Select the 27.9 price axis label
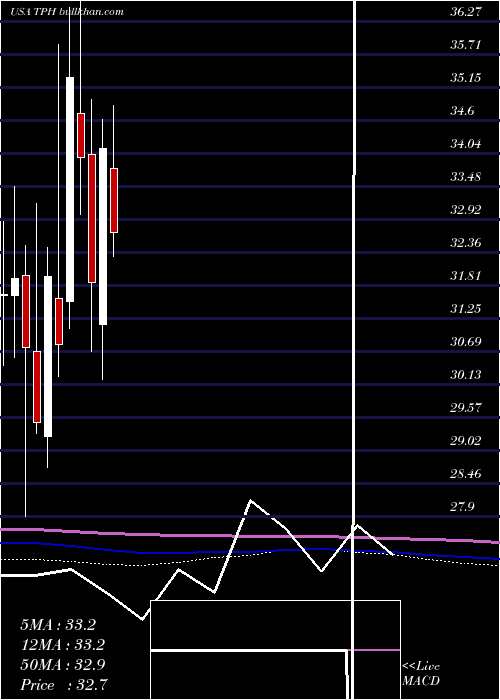500x700 pixels. click(462, 507)
